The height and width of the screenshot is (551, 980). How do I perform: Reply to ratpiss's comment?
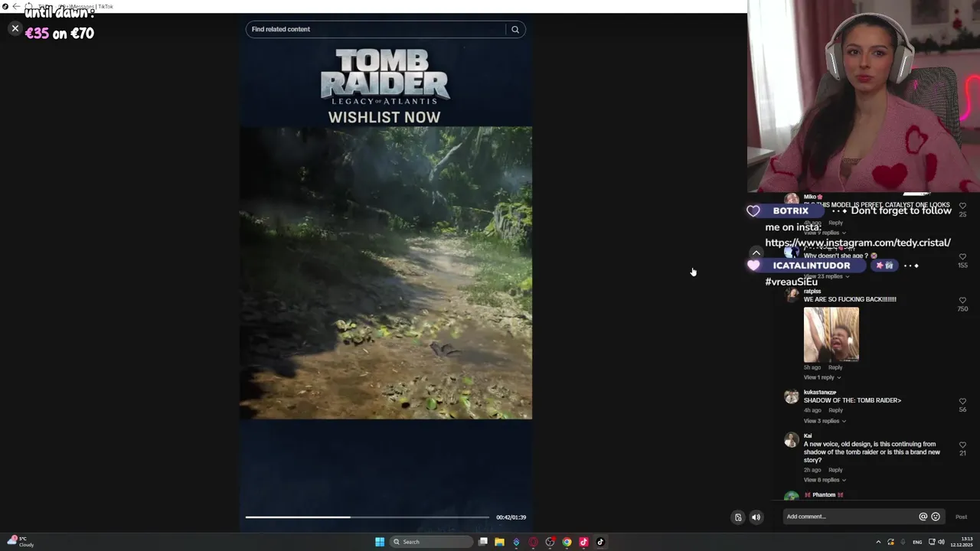[x=835, y=367]
